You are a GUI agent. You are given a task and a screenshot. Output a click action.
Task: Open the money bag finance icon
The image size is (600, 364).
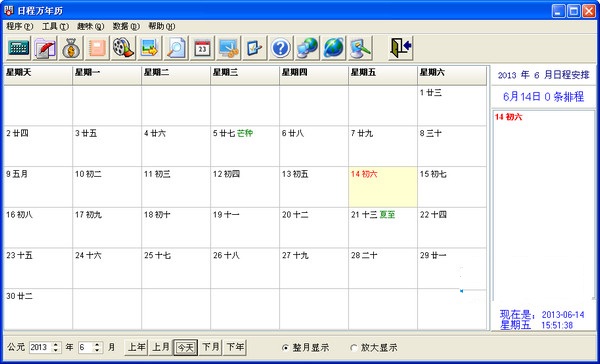71,48
